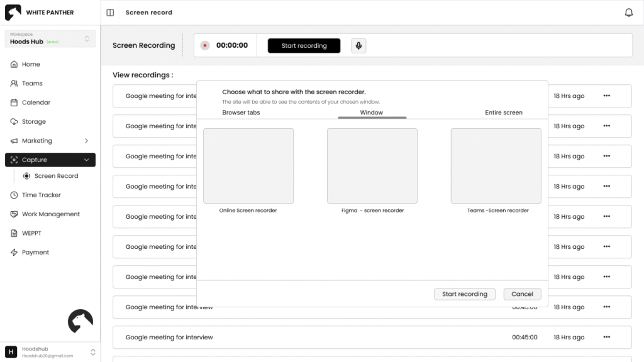Select the Screen Record submenu item
This screenshot has width=644, height=362.
coord(56,176)
